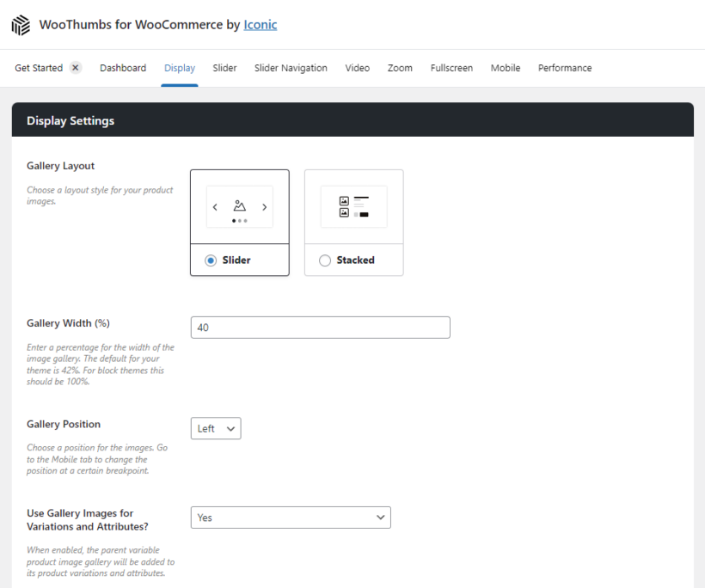Click the Slider layout preview illustration
Image resolution: width=705 pixels, height=588 pixels.
239,207
